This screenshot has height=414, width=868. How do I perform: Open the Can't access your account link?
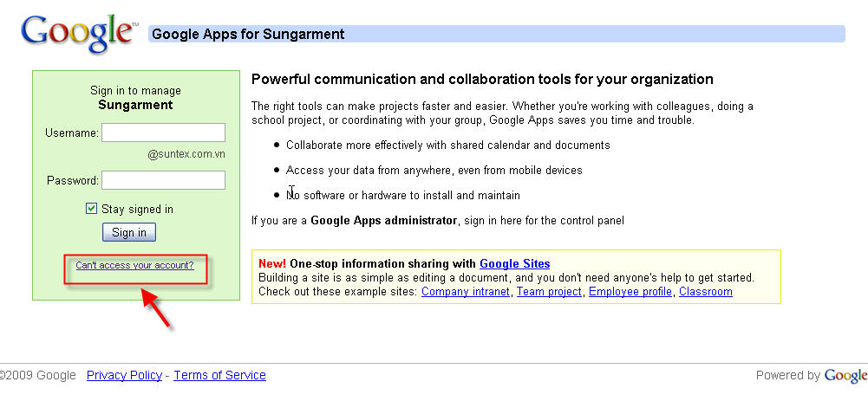click(134, 265)
